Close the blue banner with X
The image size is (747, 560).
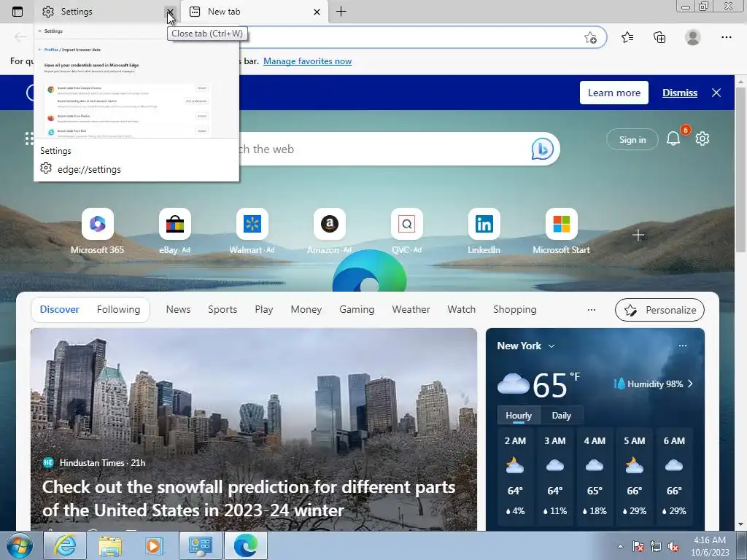pos(716,93)
